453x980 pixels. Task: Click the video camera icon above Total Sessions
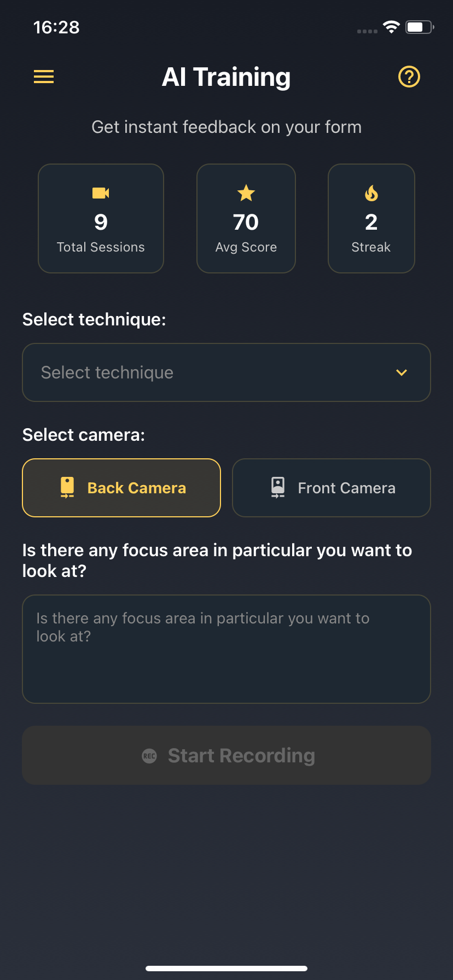pos(101,192)
